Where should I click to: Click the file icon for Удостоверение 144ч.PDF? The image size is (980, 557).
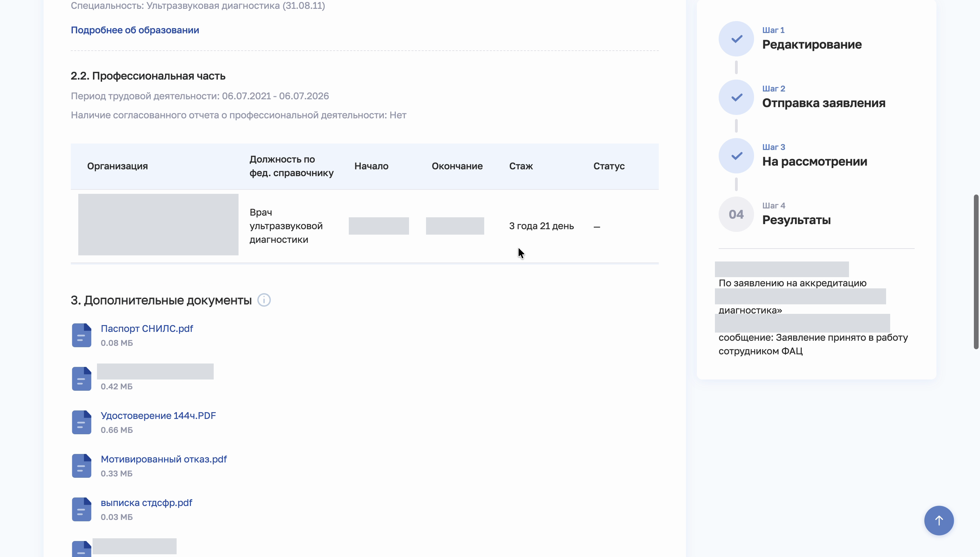point(82,422)
